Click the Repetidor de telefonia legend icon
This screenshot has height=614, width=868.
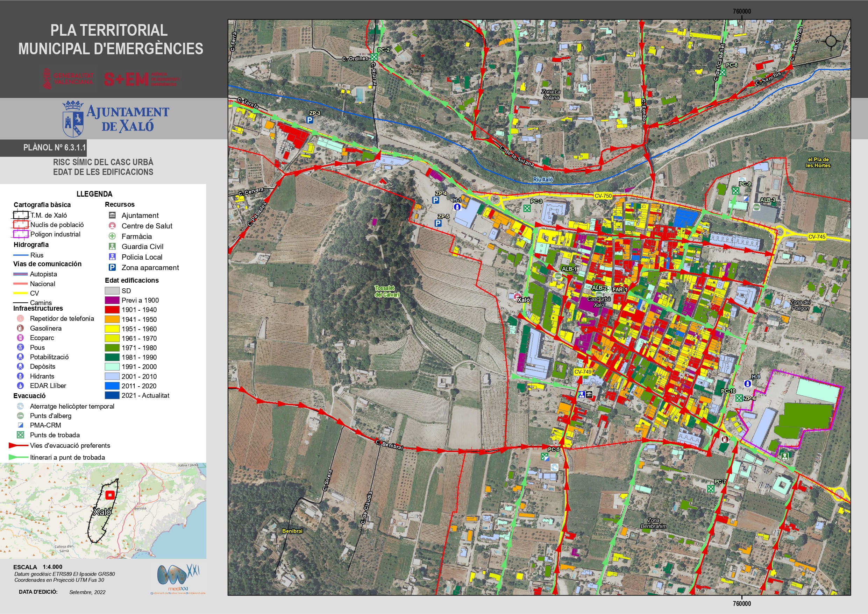(x=20, y=318)
